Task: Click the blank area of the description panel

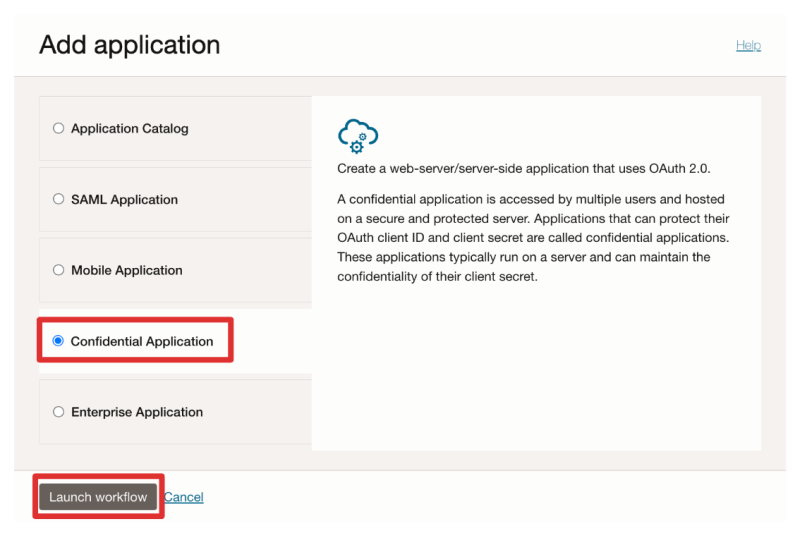Action: point(536,370)
